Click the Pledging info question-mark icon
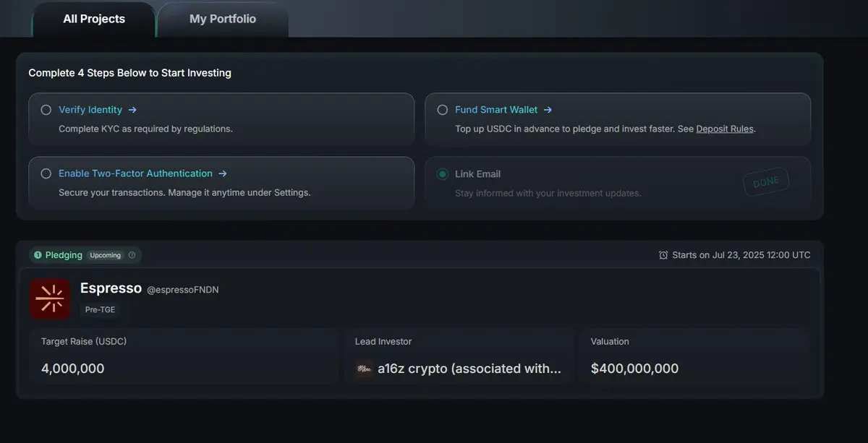This screenshot has height=443, width=868. (132, 255)
